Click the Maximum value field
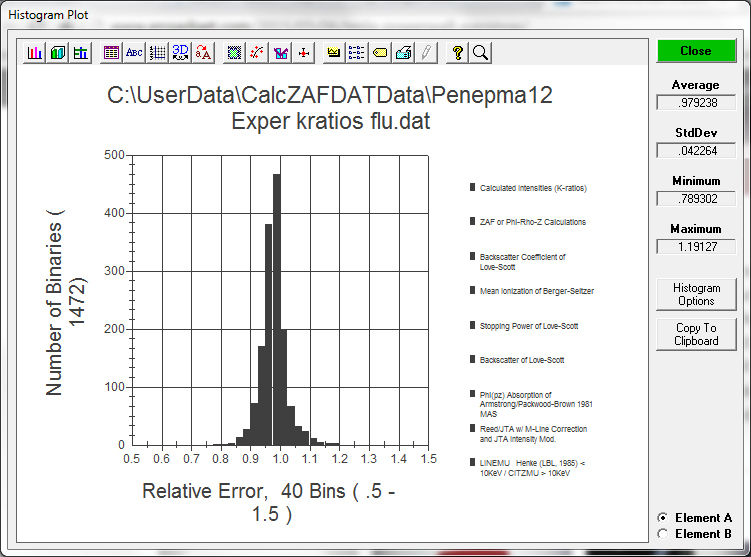 (695, 246)
